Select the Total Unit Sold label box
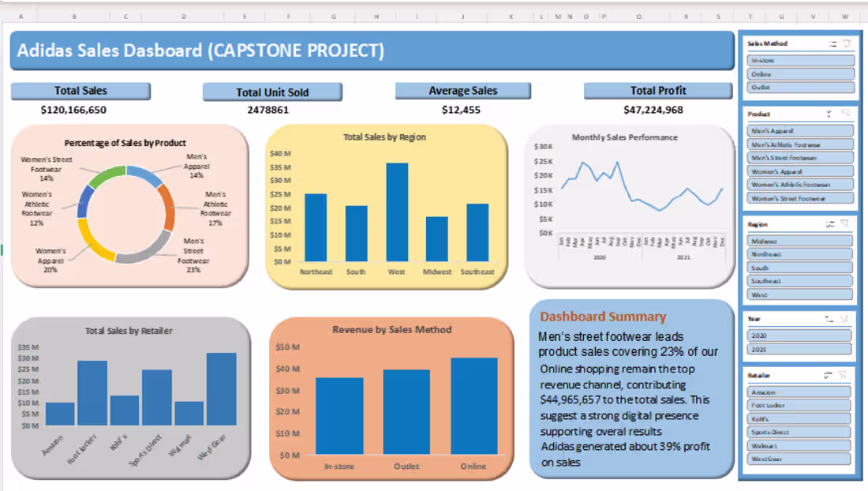The height and width of the screenshot is (491, 868). pos(272,92)
